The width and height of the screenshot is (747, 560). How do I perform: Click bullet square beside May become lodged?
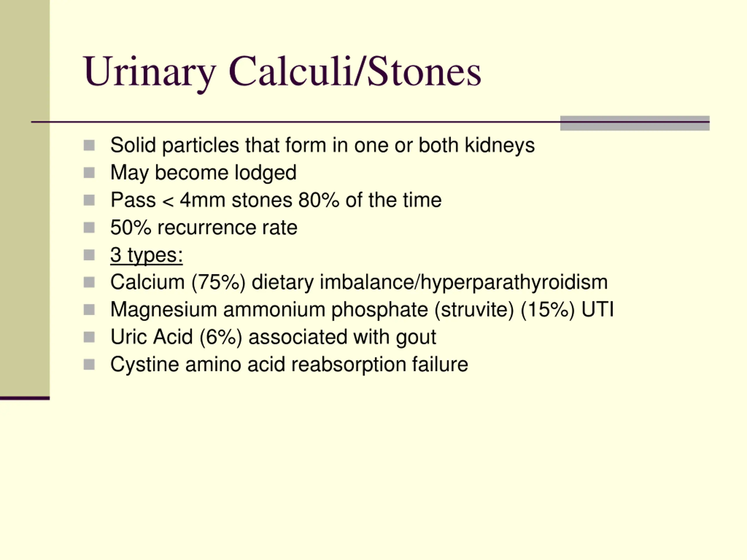tap(89, 173)
